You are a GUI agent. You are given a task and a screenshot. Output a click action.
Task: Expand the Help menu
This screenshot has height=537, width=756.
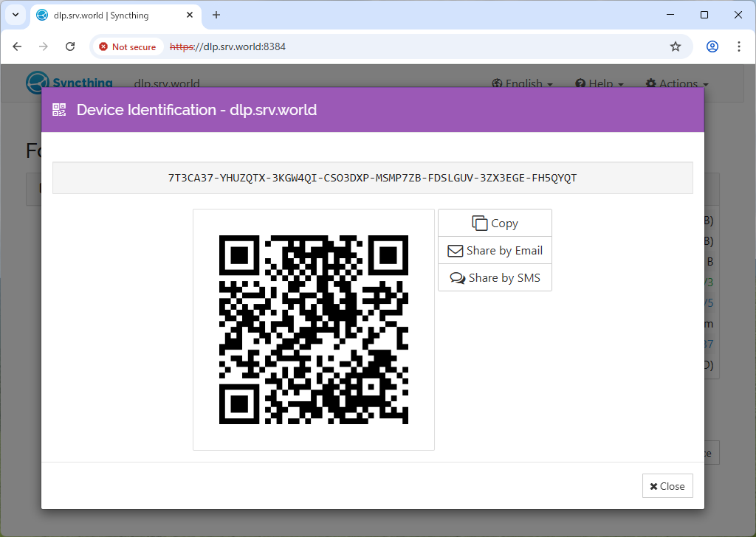[x=599, y=84]
